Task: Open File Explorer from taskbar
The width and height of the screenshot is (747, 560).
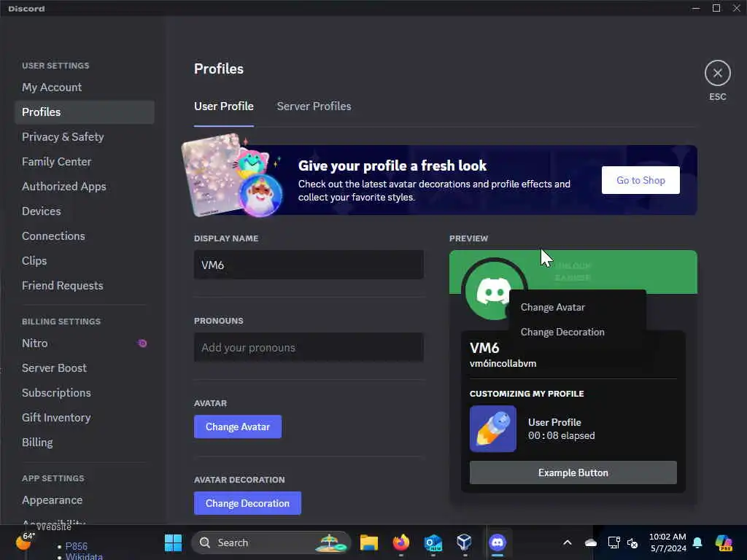Action: point(368,542)
